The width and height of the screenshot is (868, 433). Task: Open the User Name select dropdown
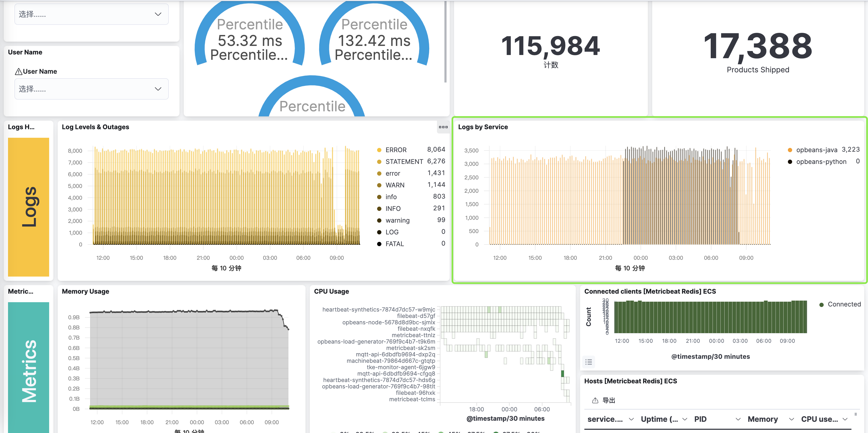click(91, 89)
